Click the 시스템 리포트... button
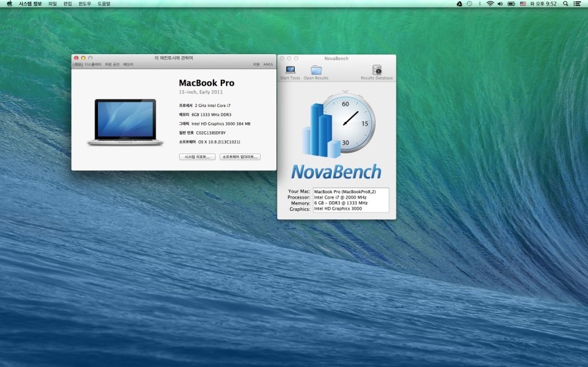The height and width of the screenshot is (367, 588). [x=197, y=157]
